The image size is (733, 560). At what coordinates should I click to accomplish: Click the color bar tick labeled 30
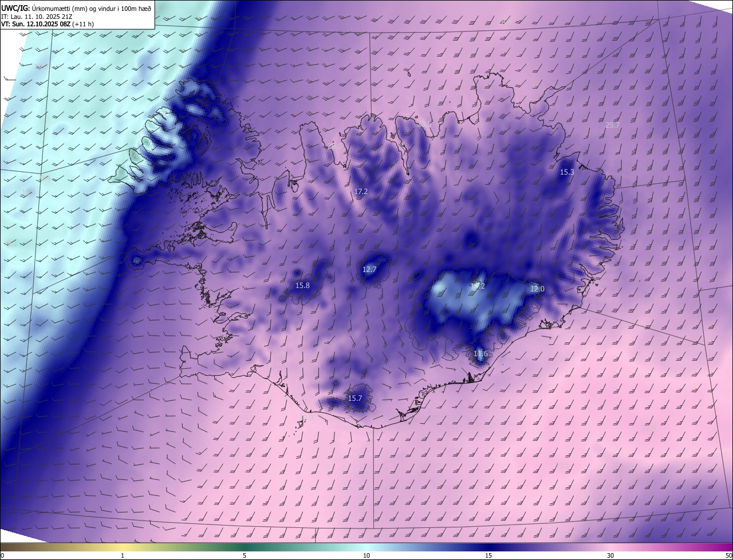pyautogui.click(x=610, y=555)
